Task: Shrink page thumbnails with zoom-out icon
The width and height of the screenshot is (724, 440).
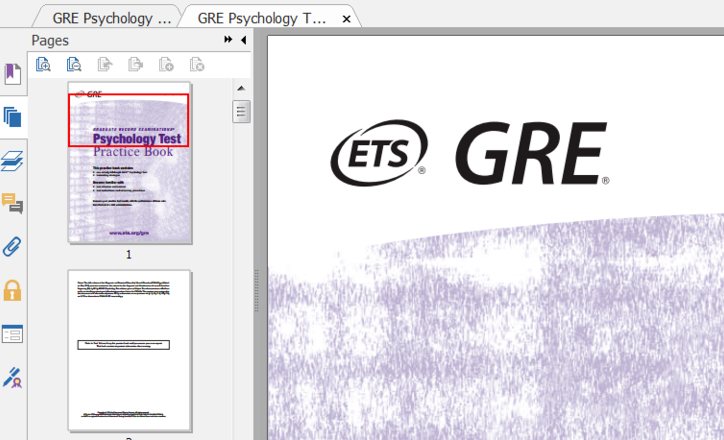Action: coord(74,65)
